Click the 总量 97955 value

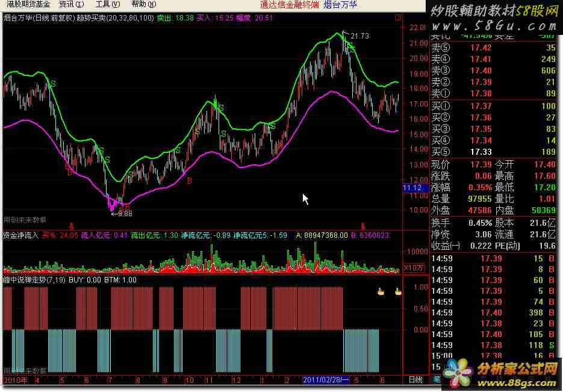[480, 199]
